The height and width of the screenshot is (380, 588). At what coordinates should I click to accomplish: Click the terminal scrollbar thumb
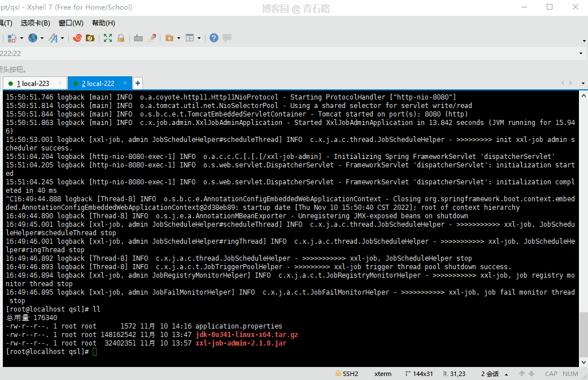583,334
